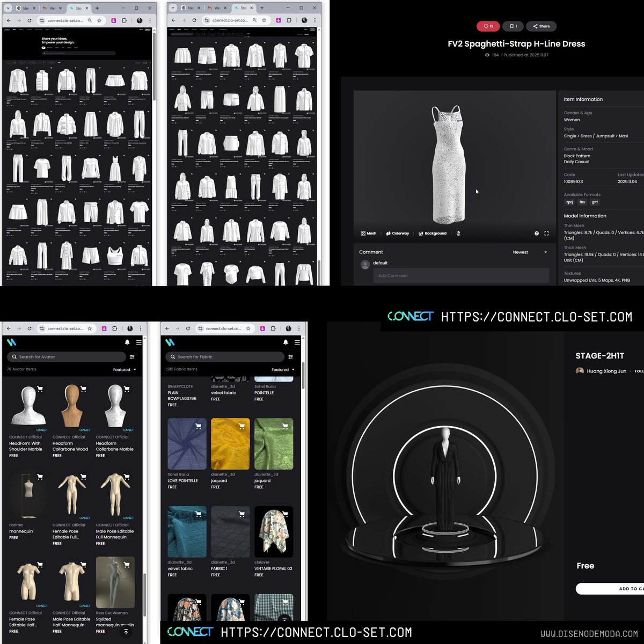Open hamburger menu in Fabric window
644x644 pixels.
tap(297, 342)
